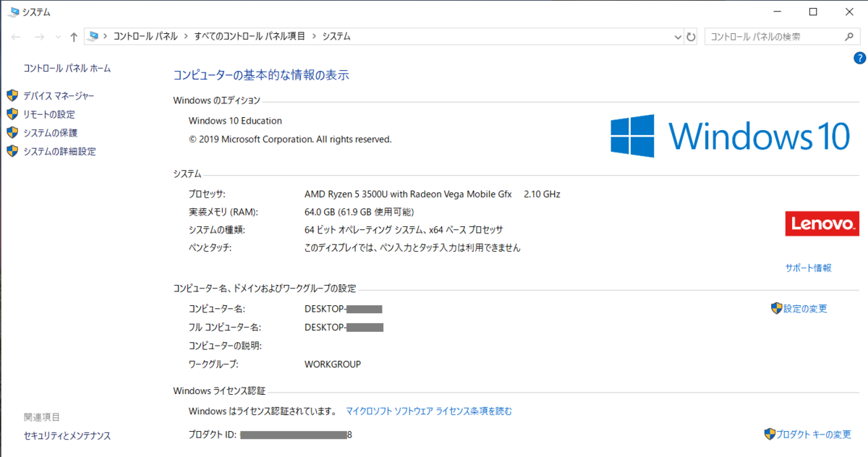868x457 pixels.
Task: Select すべてのコントロール パネル項目 in breadcrumb
Action: 250,36
